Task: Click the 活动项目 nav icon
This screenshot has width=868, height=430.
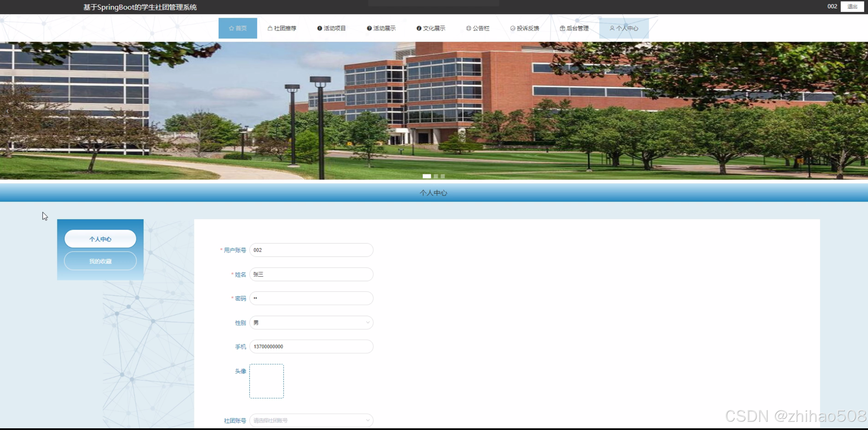Action: point(319,28)
